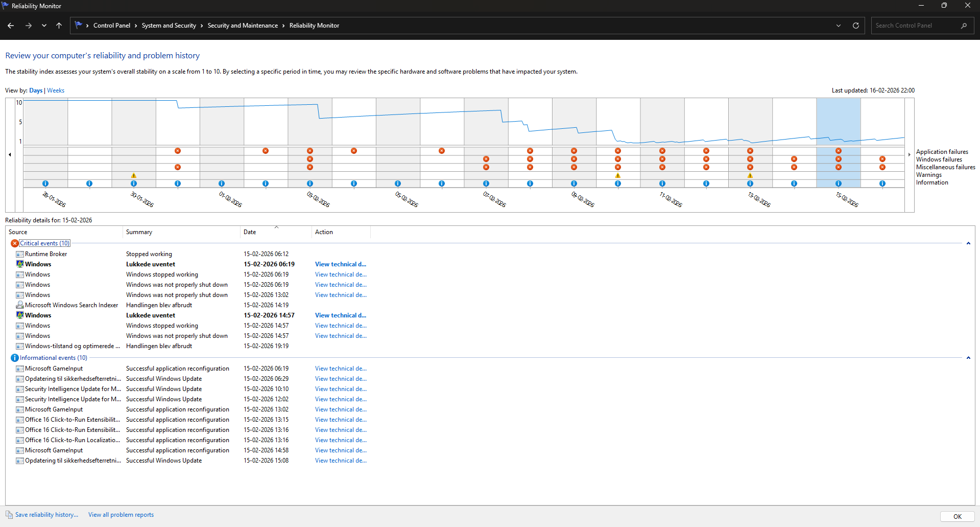980x527 pixels.
Task: Click the OK button
Action: click(957, 516)
